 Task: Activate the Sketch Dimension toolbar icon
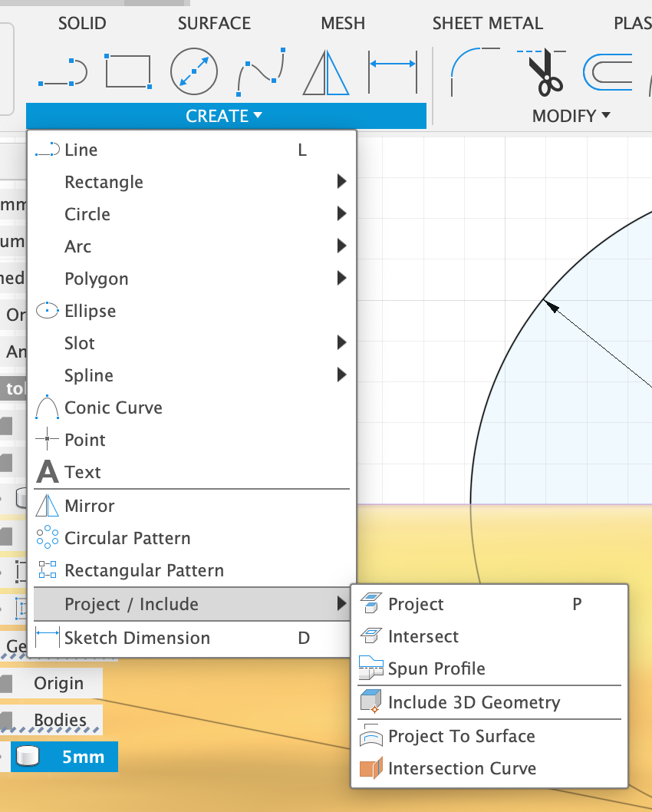point(392,72)
